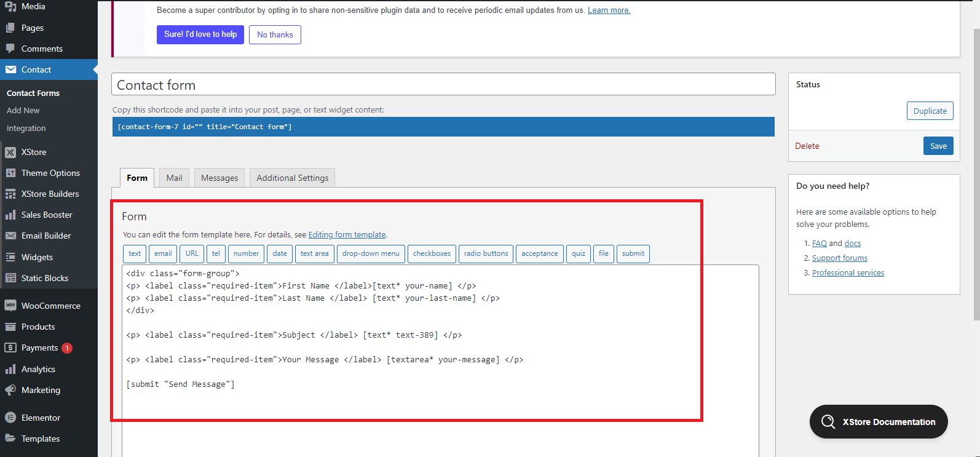Viewport: 980px width, 457px height.
Task: Insert a number tag
Action: click(246, 253)
